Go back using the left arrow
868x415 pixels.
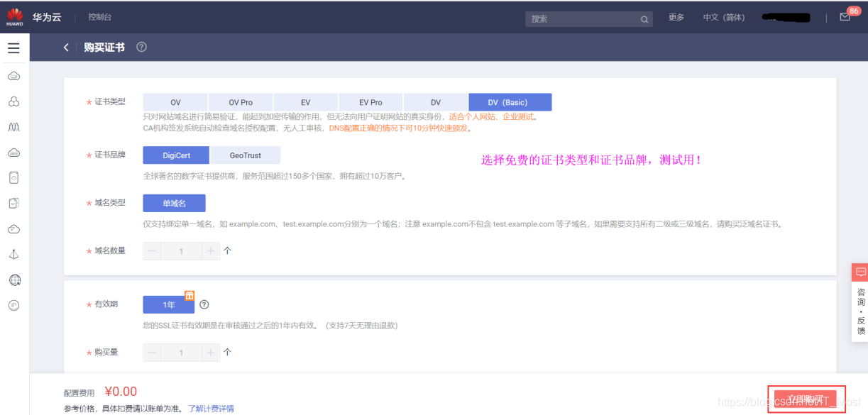pyautogui.click(x=66, y=47)
